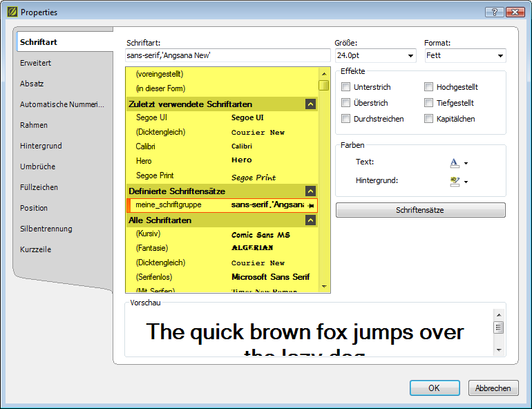The width and height of the screenshot is (532, 409).
Task: Enable the Hochgestellt checkbox
Action: 429,87
